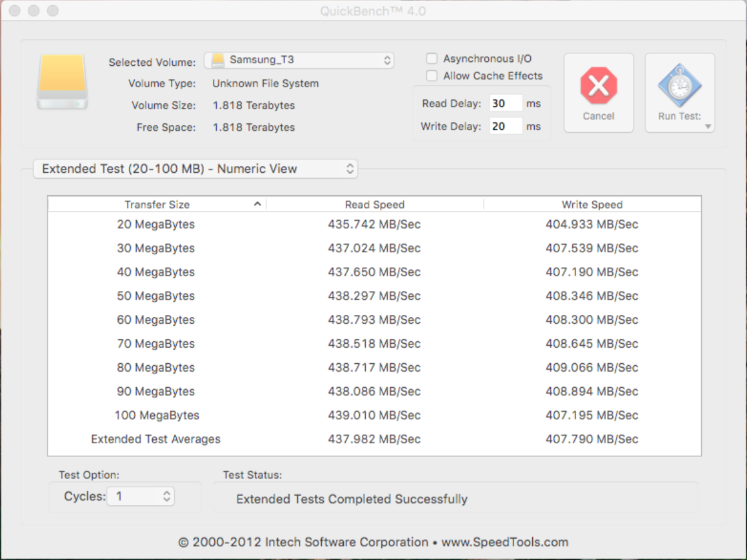Screen dimensions: 747x560
Task: Click the Write Delay input field
Action: pos(505,126)
